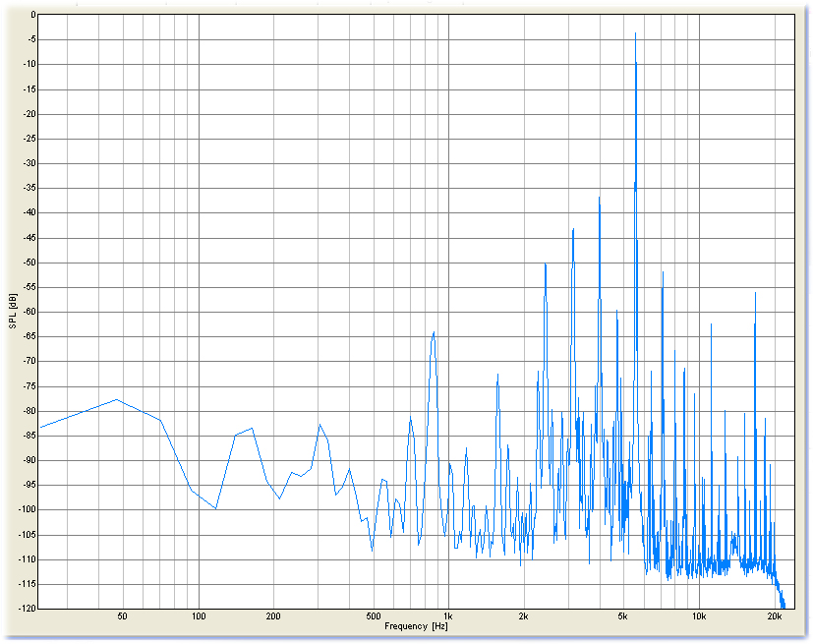Click the "-115" SPL tick label

coord(27,584)
